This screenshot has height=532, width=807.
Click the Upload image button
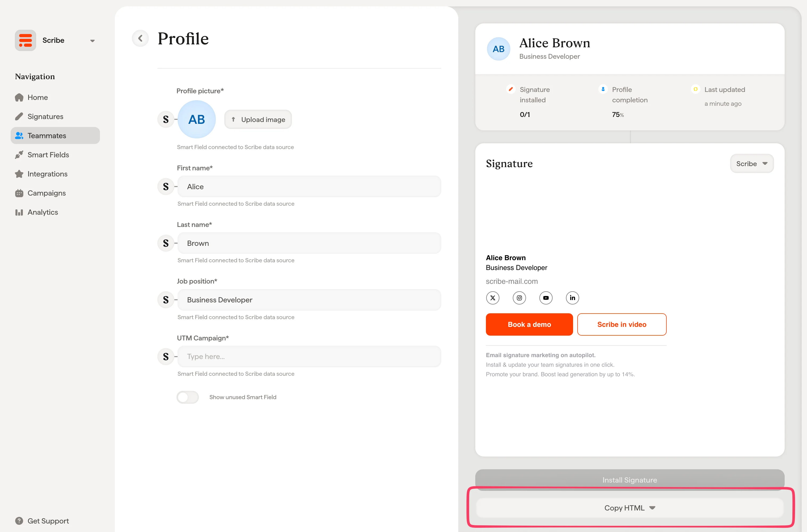click(258, 119)
